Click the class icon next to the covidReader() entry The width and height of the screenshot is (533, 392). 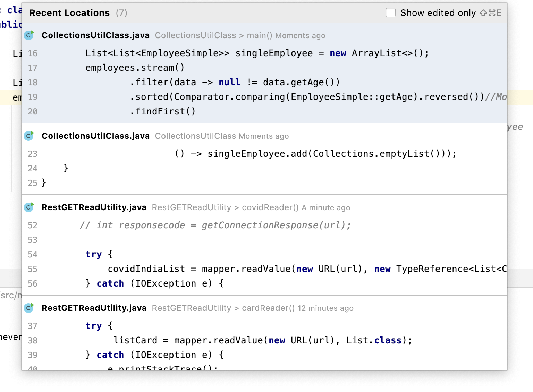click(x=29, y=207)
